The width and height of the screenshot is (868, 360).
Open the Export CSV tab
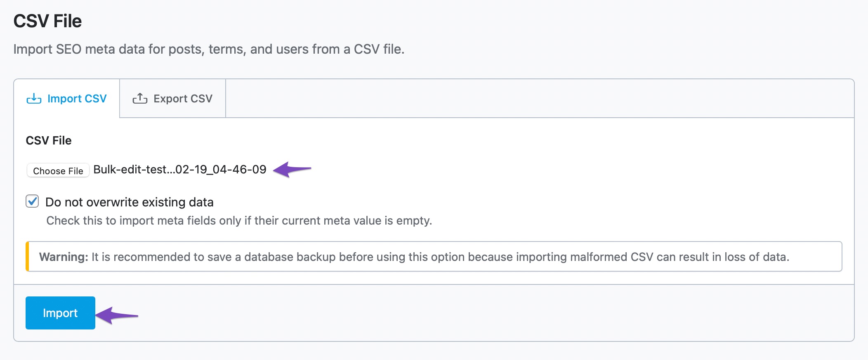(x=172, y=99)
